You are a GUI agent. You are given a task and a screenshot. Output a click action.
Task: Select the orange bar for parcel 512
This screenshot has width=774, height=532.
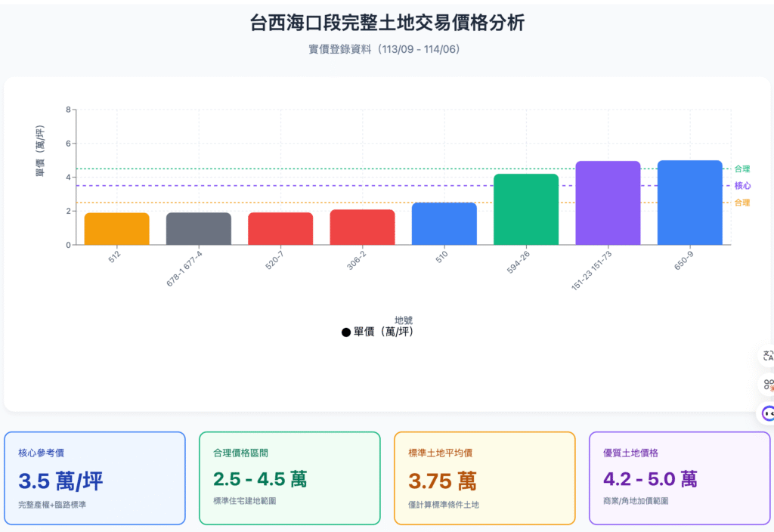[116, 228]
